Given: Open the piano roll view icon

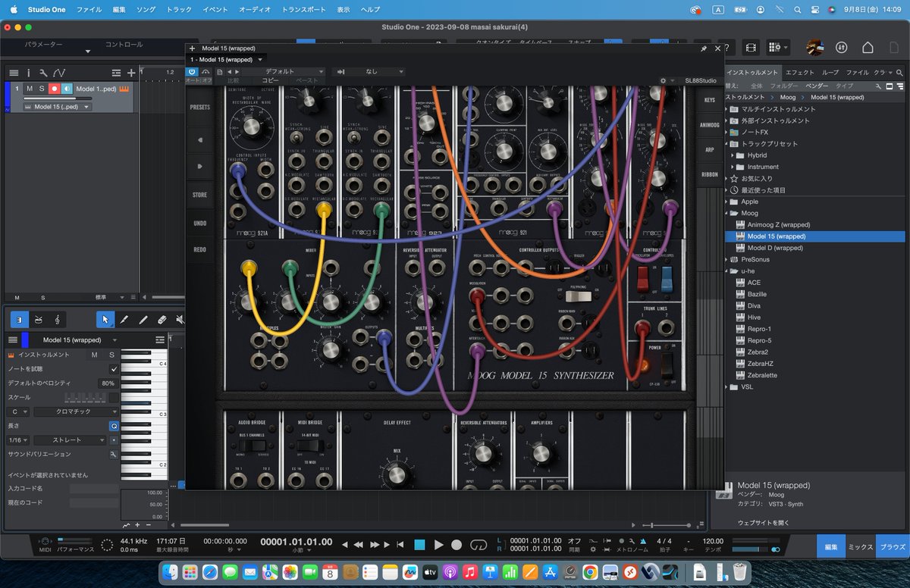Looking at the screenshot, I should coord(20,320).
